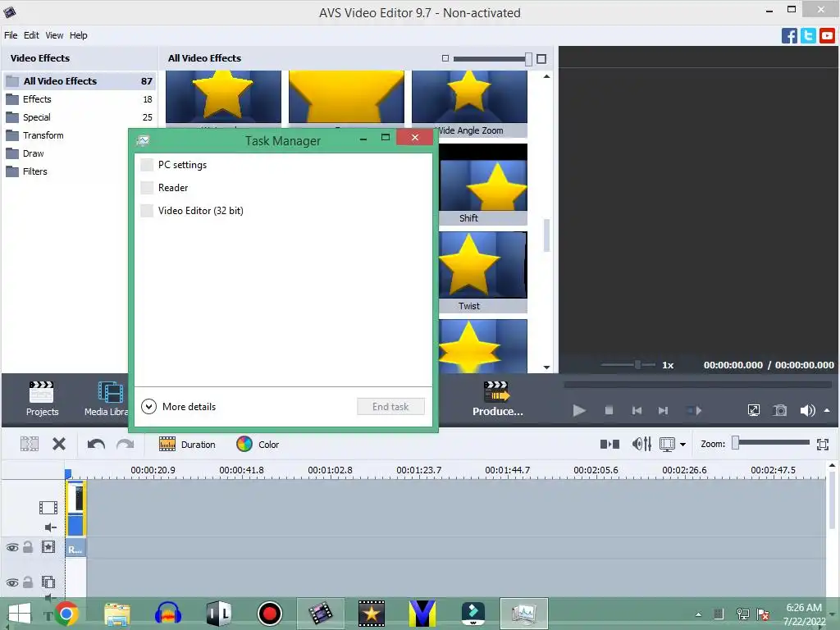This screenshot has width=840, height=630.
Task: Lock the video effects track
Action: pos(28,546)
